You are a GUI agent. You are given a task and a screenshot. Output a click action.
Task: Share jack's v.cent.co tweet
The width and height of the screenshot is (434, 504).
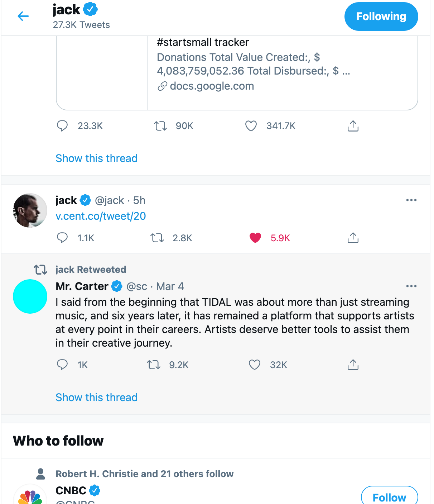point(353,238)
